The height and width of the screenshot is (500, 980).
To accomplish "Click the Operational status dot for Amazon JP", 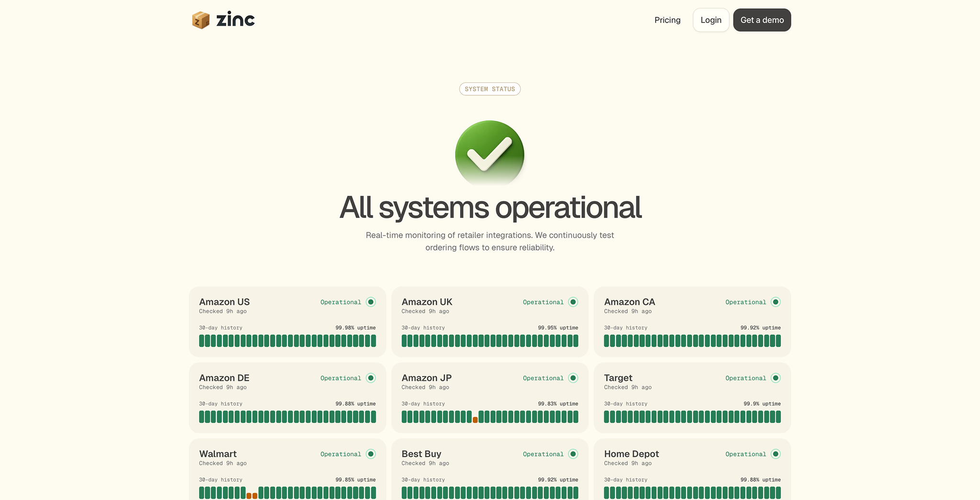I will (x=573, y=378).
